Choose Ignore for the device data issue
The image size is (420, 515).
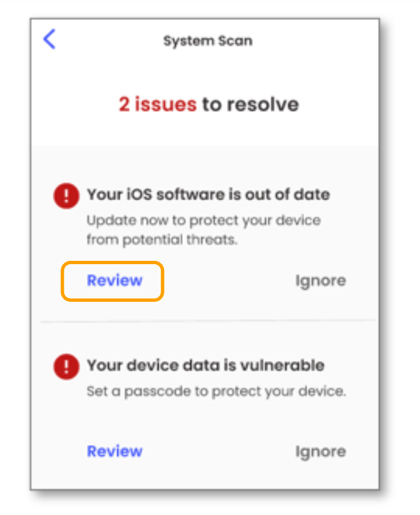pyautogui.click(x=320, y=451)
